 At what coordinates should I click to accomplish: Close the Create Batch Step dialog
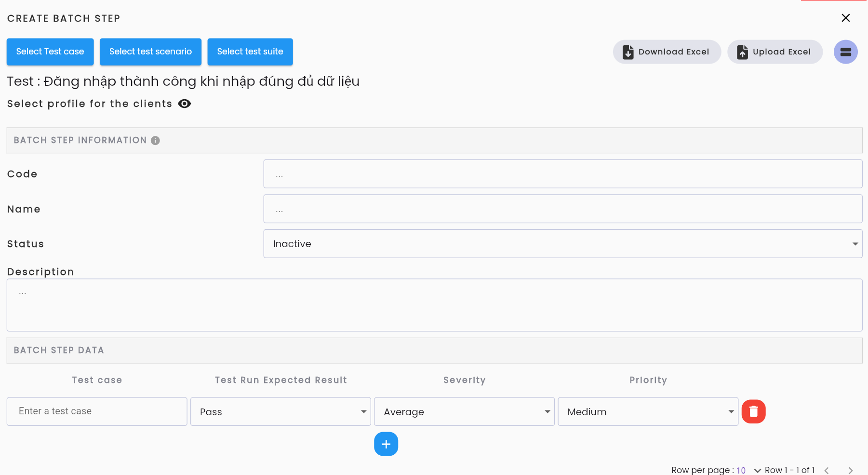pyautogui.click(x=846, y=18)
